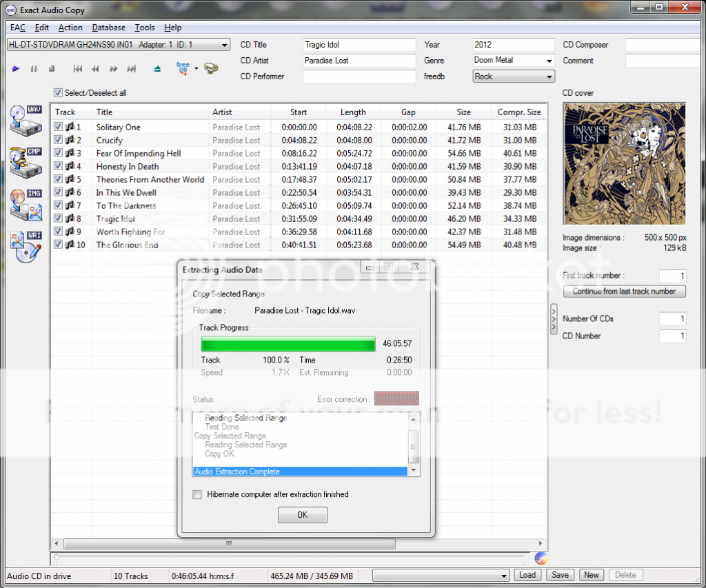Open the Edit menu
The width and height of the screenshot is (706, 588).
click(x=42, y=28)
